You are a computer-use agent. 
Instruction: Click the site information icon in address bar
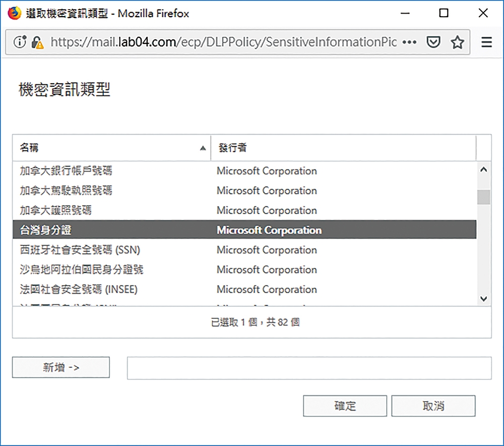pos(20,42)
